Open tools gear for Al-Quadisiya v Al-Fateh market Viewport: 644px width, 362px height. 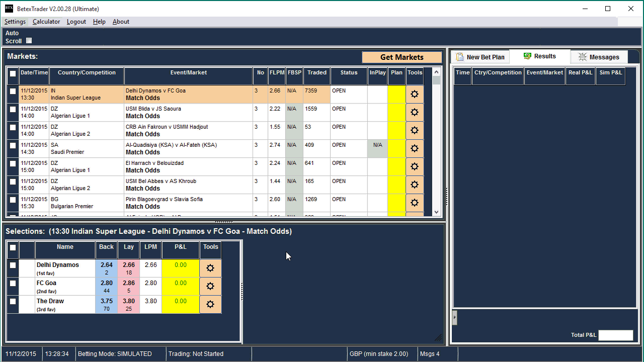(x=415, y=148)
